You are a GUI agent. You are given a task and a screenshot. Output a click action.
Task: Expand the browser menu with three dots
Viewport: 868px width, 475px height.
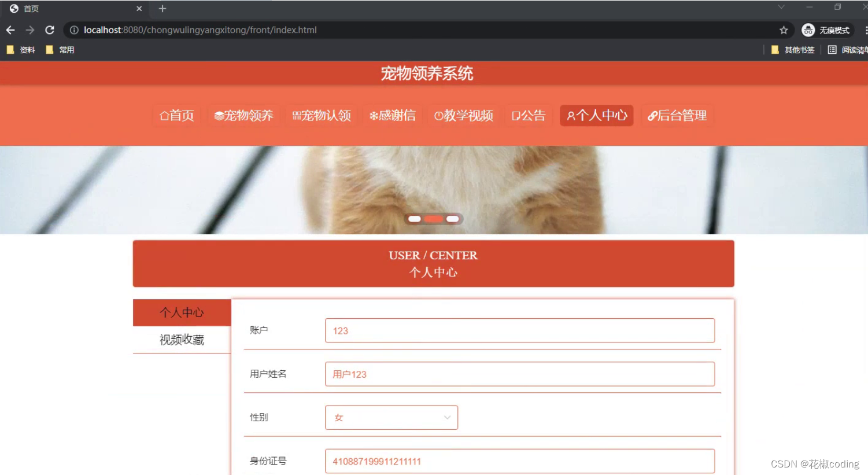coord(866,30)
